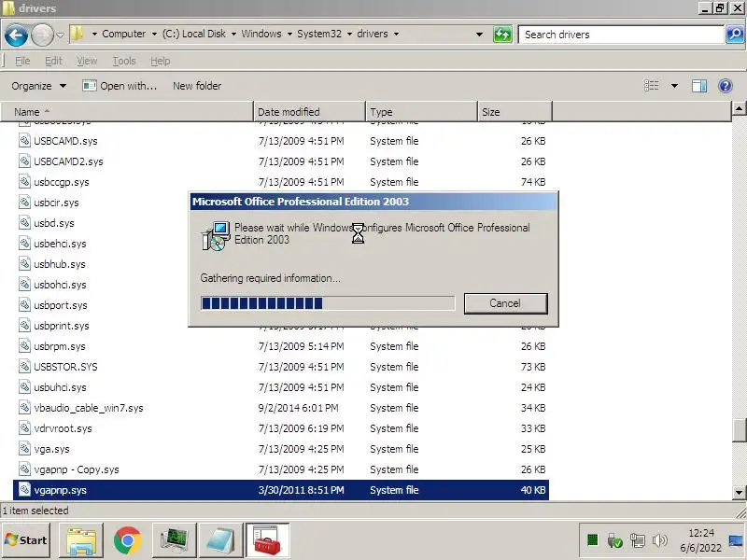
Task: Go back with the blue Back arrow
Action: pyautogui.click(x=16, y=35)
